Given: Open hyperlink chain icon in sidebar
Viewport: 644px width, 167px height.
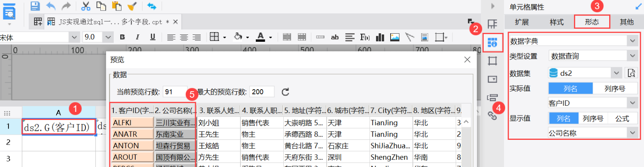Looking at the screenshot, I should pos(492,116).
